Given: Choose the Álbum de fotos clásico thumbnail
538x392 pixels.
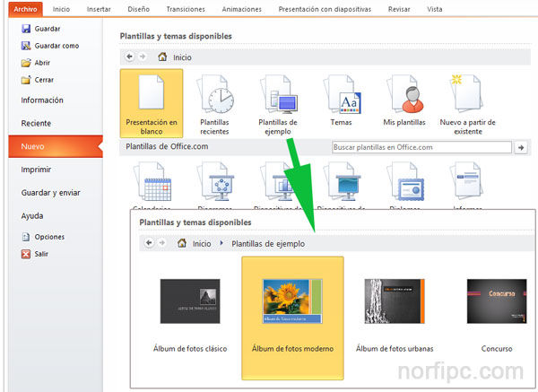Looking at the screenshot, I should (190, 301).
